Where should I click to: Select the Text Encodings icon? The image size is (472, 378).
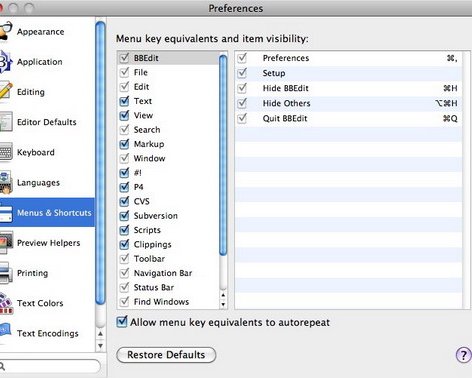[x=6, y=331]
